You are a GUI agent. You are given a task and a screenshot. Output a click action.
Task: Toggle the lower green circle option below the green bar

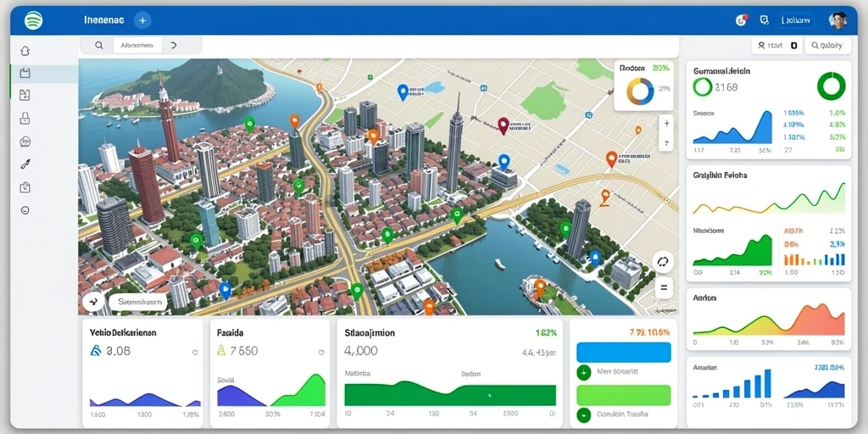tap(583, 415)
